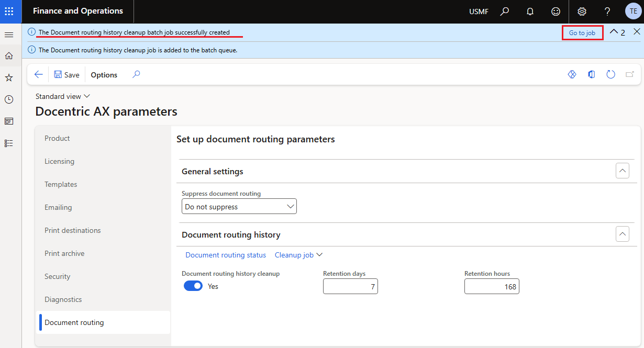Collapse the Document routing history section
This screenshot has height=348, width=644.
(x=622, y=234)
